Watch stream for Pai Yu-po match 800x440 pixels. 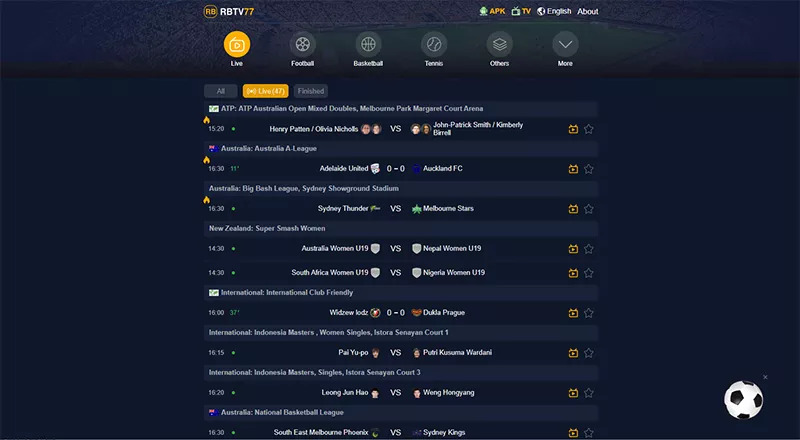(x=573, y=353)
